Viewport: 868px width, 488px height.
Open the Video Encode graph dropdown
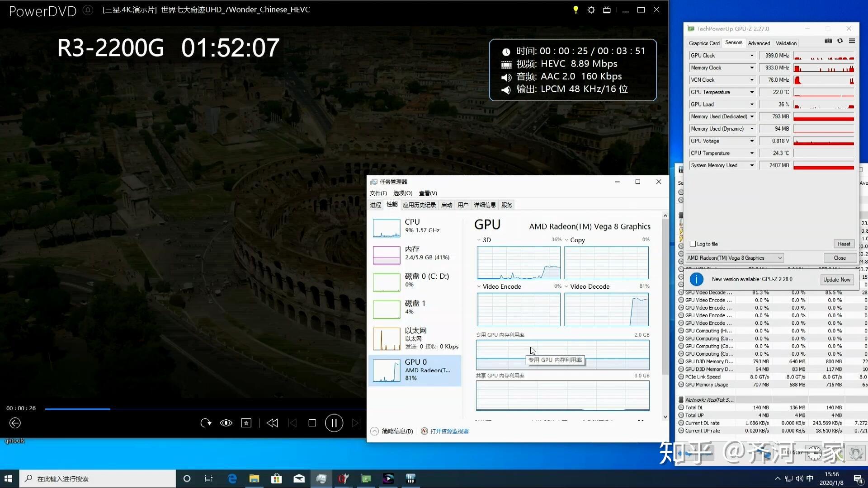pyautogui.click(x=479, y=286)
